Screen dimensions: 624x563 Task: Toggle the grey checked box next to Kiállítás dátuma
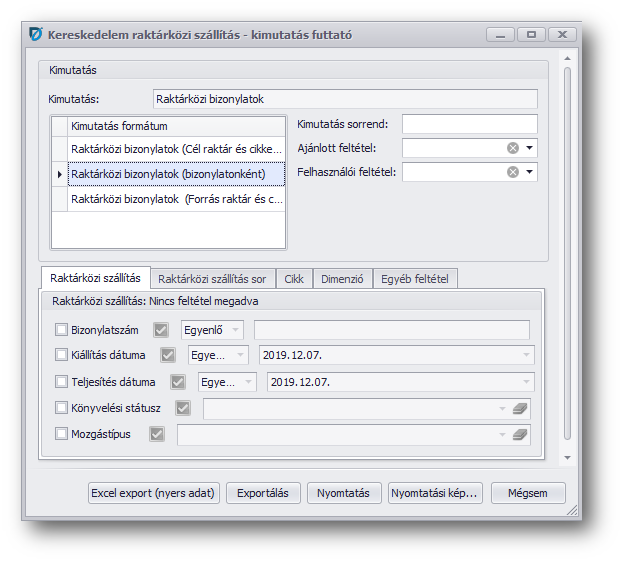point(168,355)
